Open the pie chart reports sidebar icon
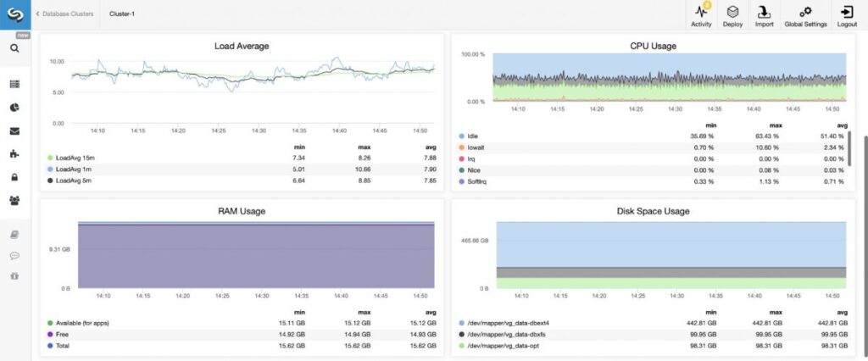868x361 pixels. click(15, 108)
